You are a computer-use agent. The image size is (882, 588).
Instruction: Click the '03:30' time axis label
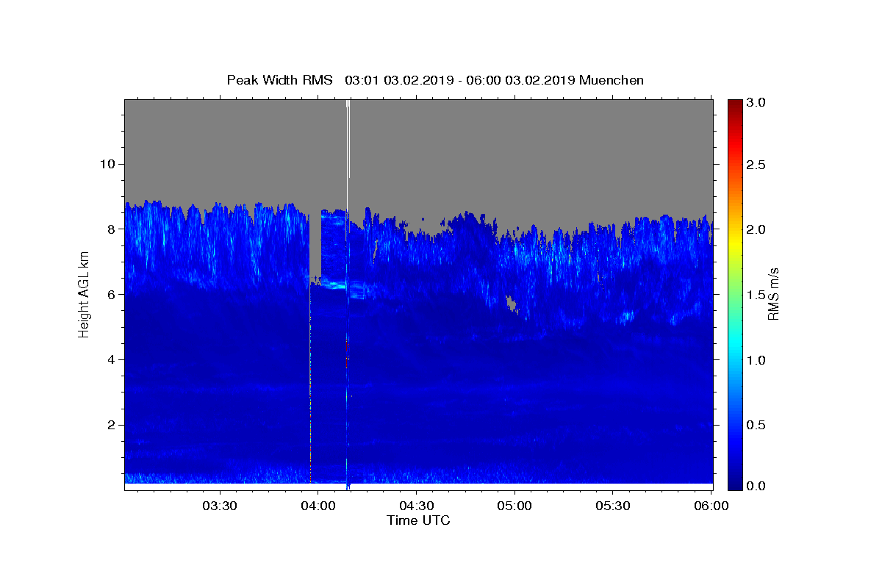click(219, 506)
